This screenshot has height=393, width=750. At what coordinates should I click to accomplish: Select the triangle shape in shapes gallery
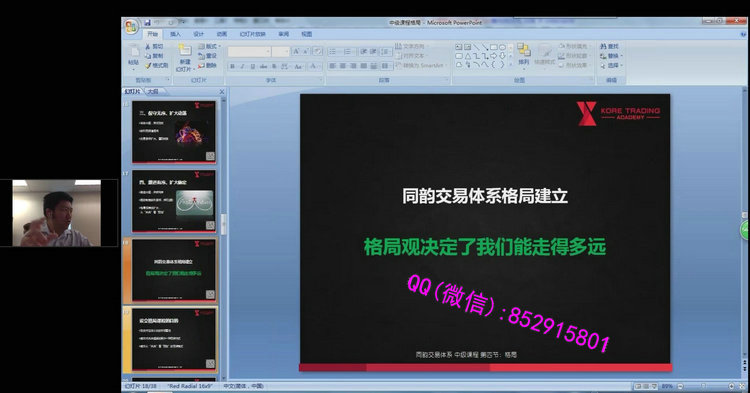(x=468, y=56)
